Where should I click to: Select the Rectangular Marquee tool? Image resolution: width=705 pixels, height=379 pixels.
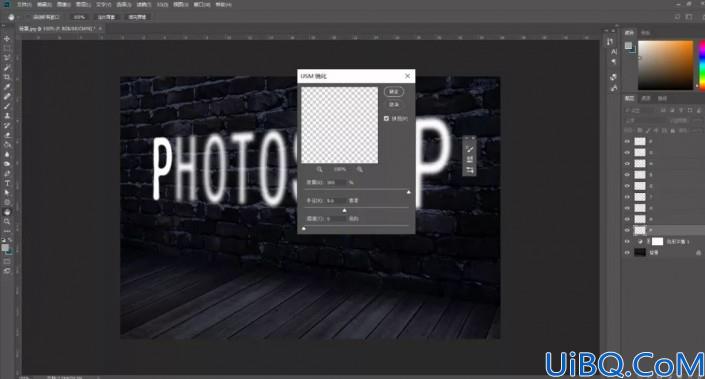coord(7,48)
